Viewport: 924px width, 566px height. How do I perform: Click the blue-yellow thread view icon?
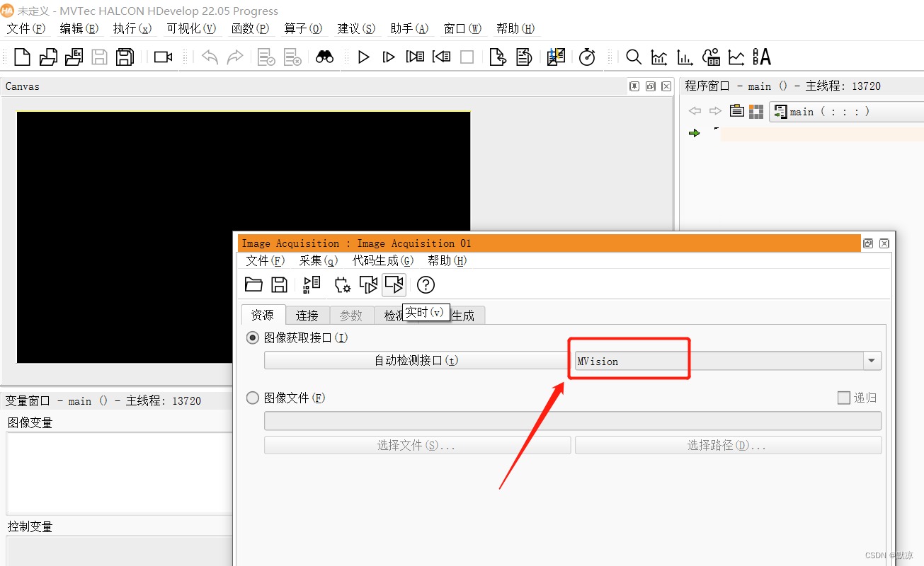pyautogui.click(x=556, y=57)
